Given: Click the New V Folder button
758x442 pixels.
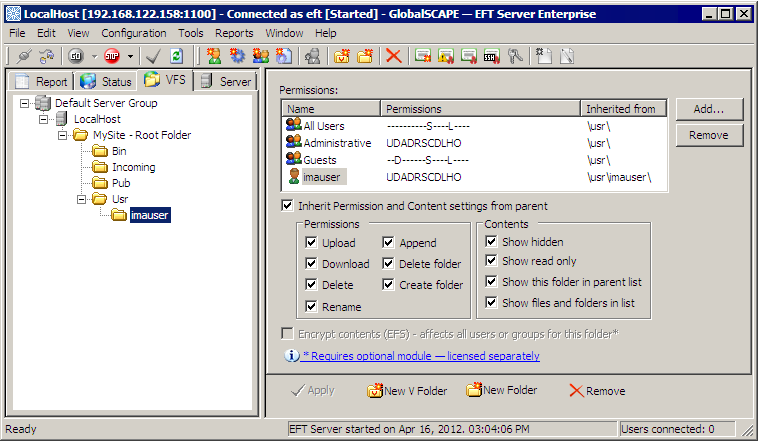Looking at the screenshot, I should (407, 391).
